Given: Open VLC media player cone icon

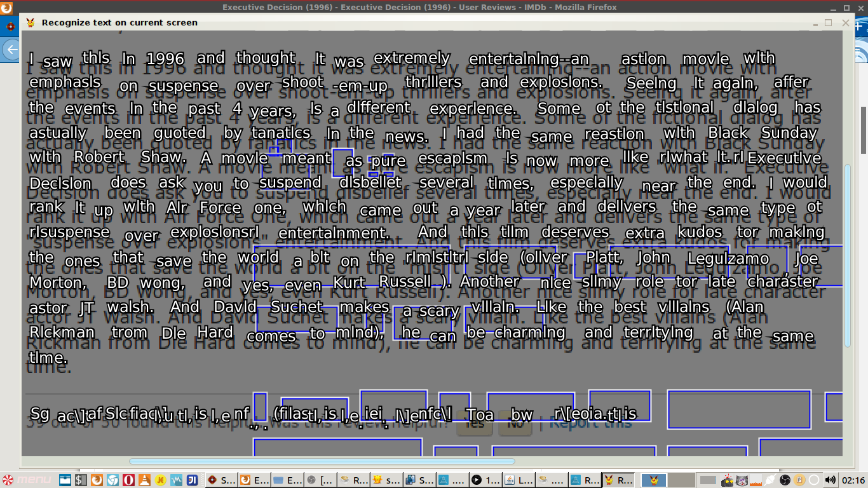Looking at the screenshot, I should (144, 480).
